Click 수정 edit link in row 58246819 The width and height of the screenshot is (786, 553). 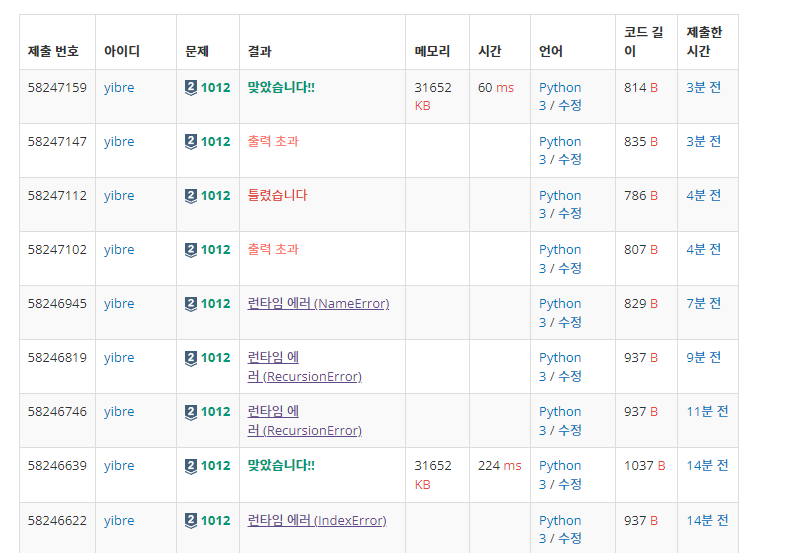coord(570,377)
